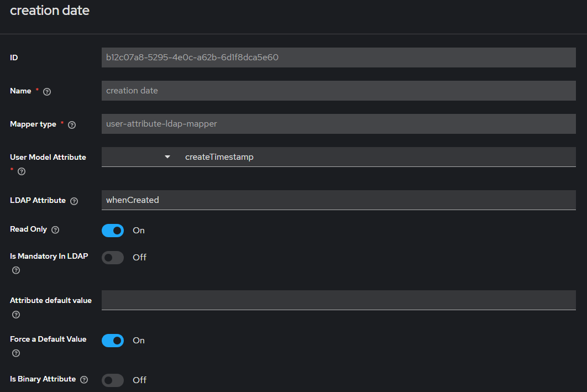Click the Read Only help icon
The width and height of the screenshot is (587, 392).
55,230
